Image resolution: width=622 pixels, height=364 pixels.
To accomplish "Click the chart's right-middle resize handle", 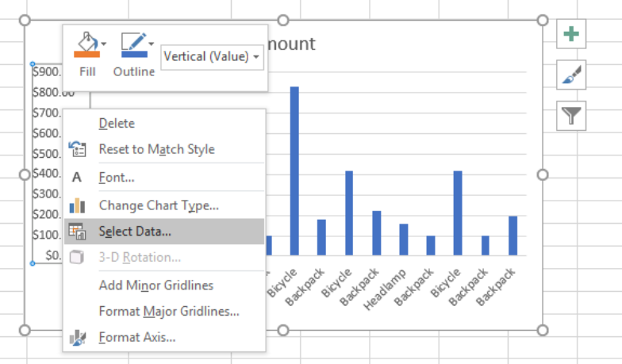I will pyautogui.click(x=543, y=174).
